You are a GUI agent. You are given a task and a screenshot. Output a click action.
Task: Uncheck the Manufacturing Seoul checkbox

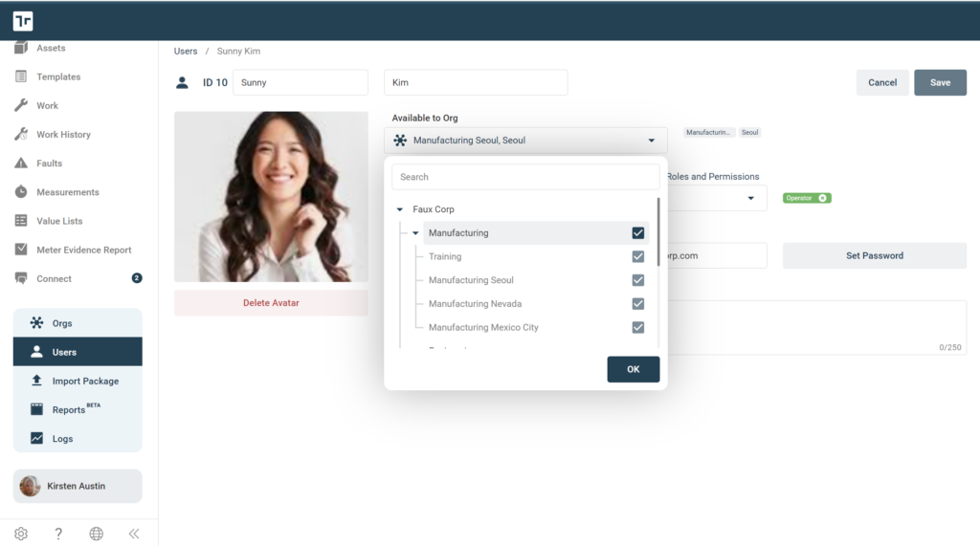638,280
